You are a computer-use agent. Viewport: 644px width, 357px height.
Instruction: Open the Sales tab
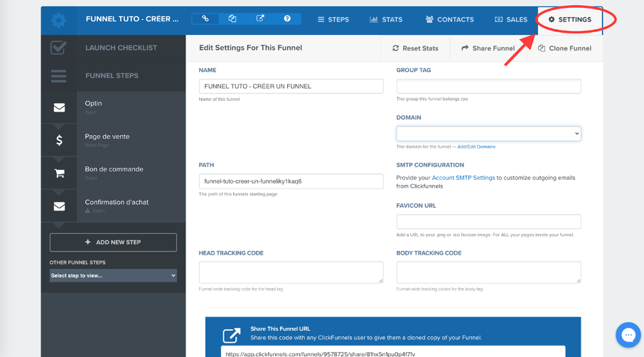pyautogui.click(x=511, y=19)
